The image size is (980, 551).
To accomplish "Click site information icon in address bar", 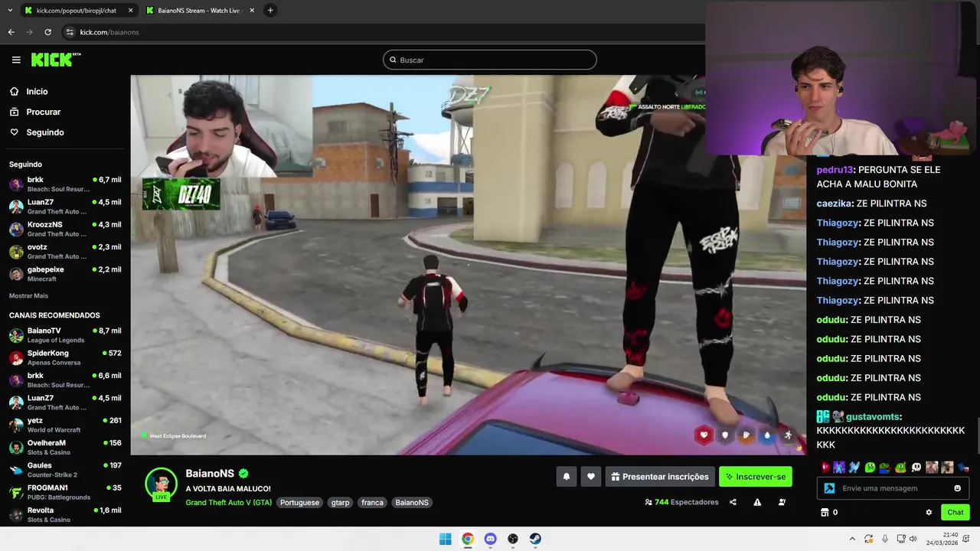I will coord(70,32).
